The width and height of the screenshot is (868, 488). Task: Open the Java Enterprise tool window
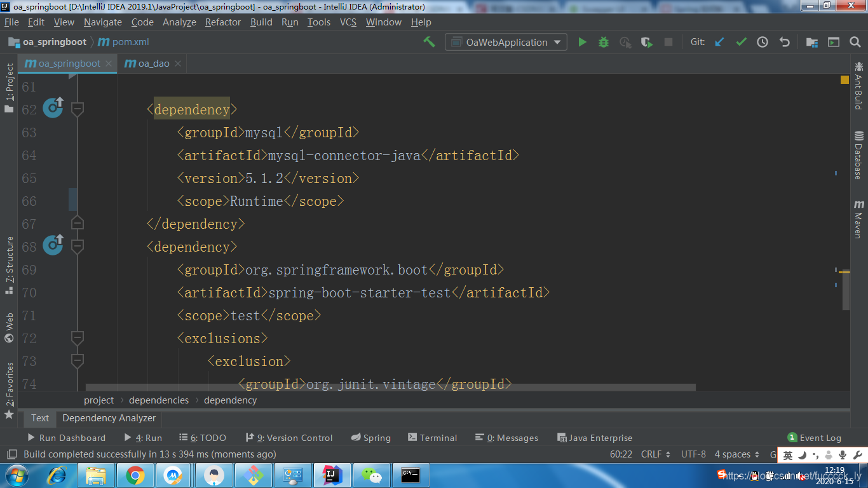(595, 438)
